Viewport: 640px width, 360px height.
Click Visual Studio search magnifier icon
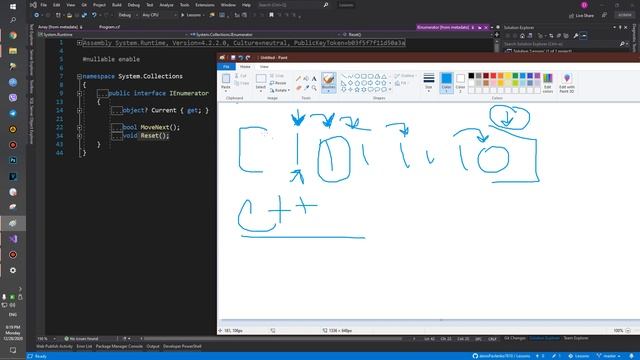tap(325, 5)
